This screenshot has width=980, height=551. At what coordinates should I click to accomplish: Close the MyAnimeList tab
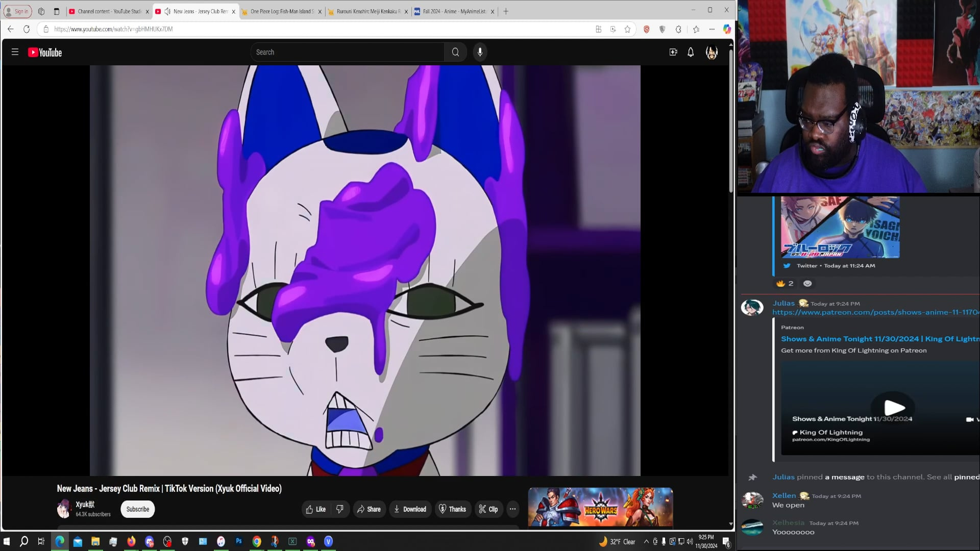[493, 12]
